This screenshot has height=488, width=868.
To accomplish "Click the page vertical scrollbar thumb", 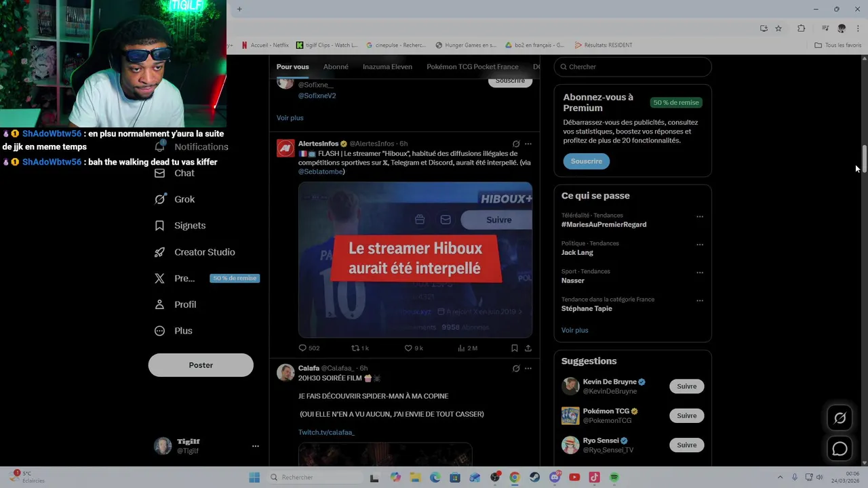I will pyautogui.click(x=864, y=159).
